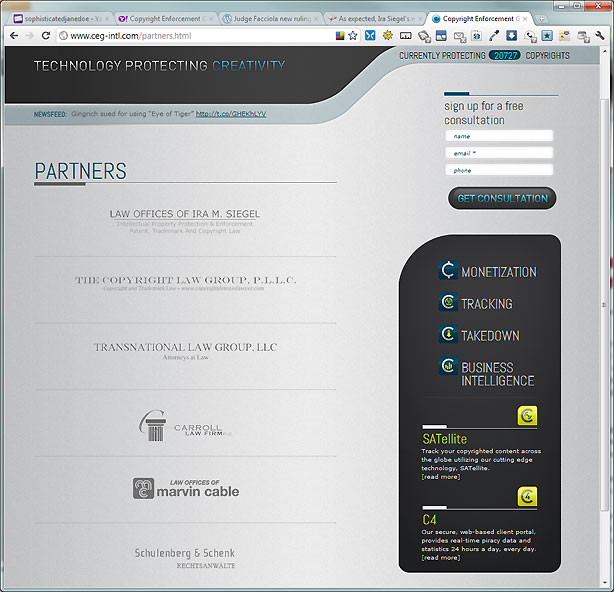Click the Technology Protecting Creativity banner text

point(159,66)
